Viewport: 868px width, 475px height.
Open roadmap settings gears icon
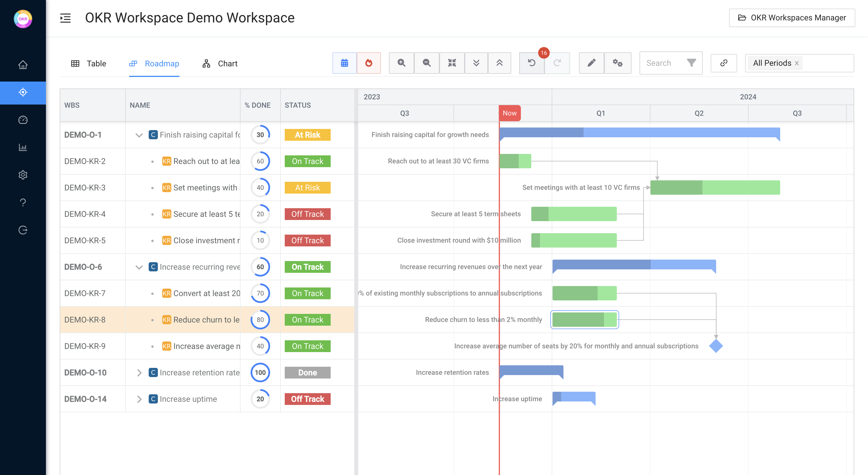617,63
